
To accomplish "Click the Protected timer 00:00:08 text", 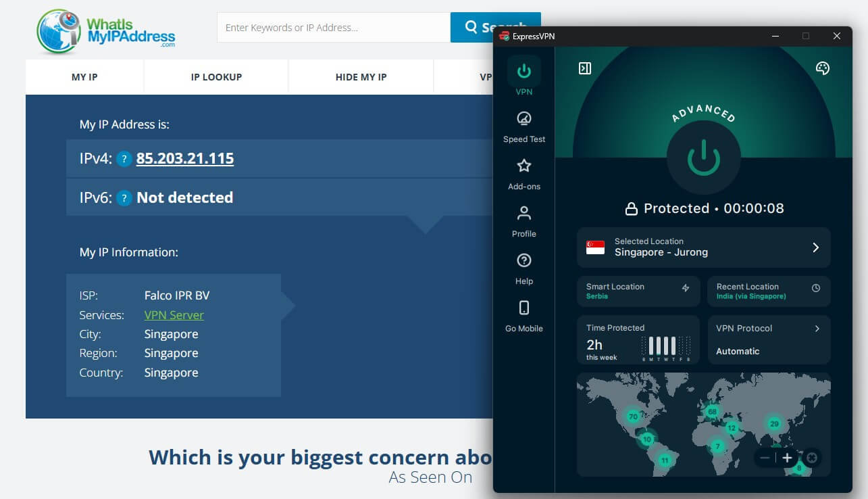I will (x=754, y=208).
